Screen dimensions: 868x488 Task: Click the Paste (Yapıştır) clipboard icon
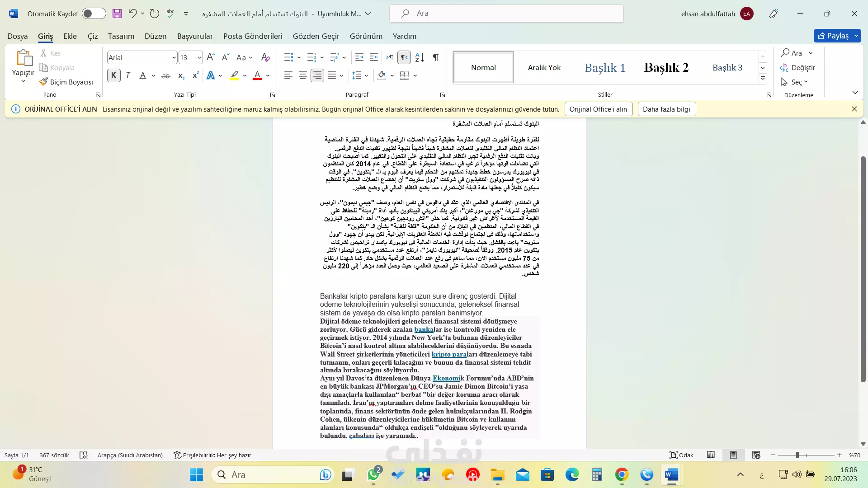tap(24, 58)
